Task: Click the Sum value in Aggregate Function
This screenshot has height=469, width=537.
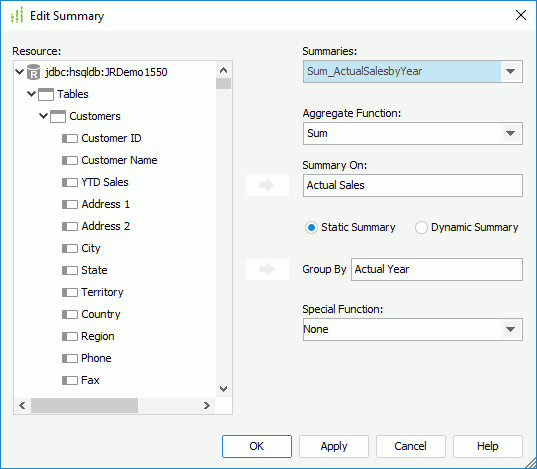Action: [317, 133]
